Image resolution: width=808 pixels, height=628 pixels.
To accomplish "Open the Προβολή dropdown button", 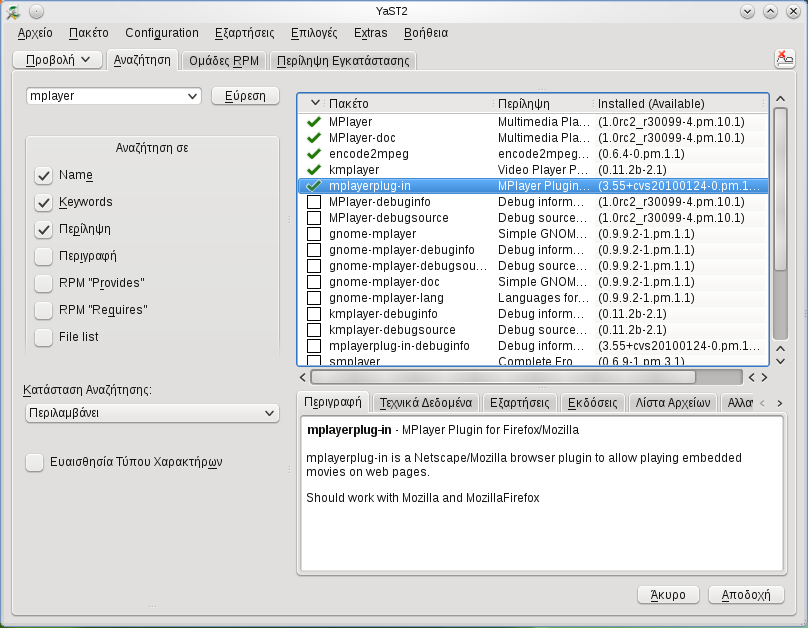I will [x=58, y=60].
